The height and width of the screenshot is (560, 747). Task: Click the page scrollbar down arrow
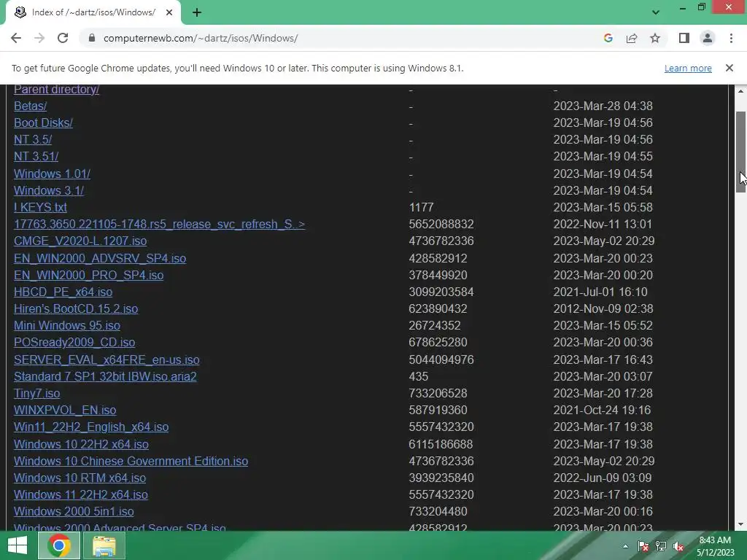click(740, 525)
